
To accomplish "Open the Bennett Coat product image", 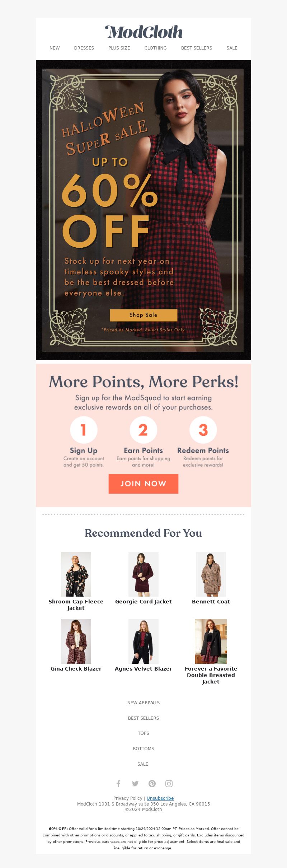I will pyautogui.click(x=211, y=574).
